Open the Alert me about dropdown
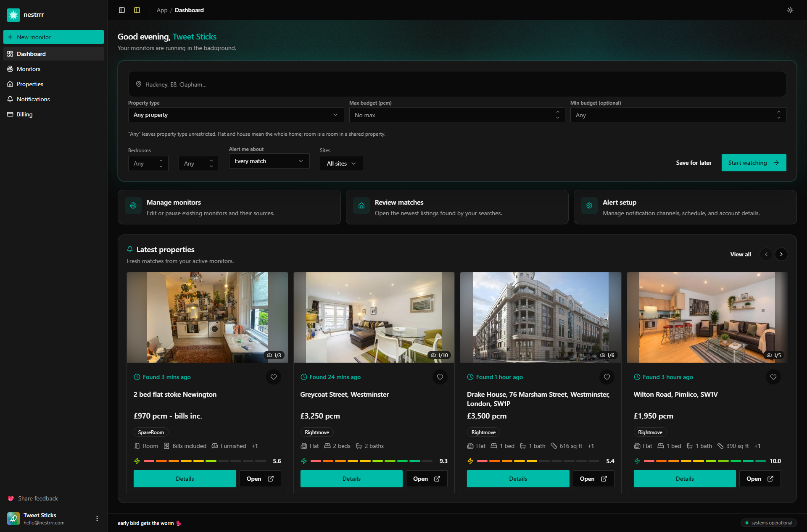 269,161
